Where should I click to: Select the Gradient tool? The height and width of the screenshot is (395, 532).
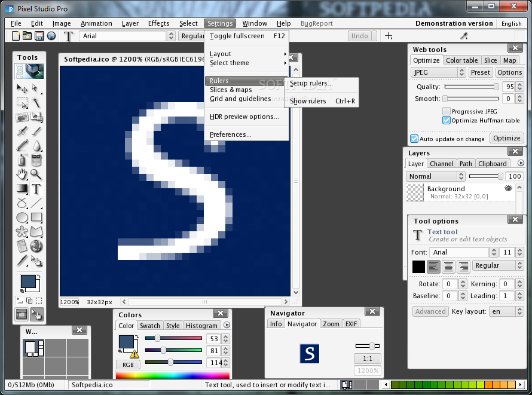coord(22,188)
